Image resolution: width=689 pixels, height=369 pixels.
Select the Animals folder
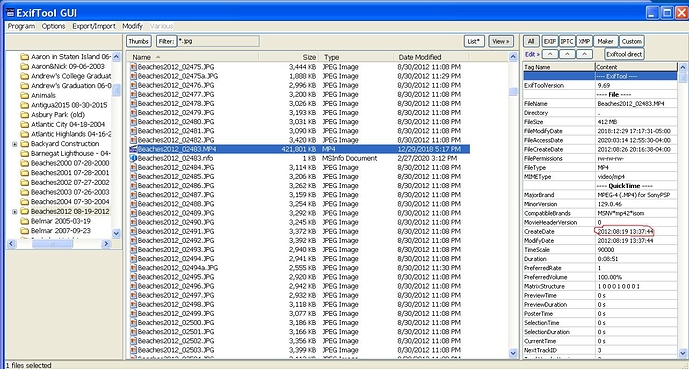click(x=43, y=95)
